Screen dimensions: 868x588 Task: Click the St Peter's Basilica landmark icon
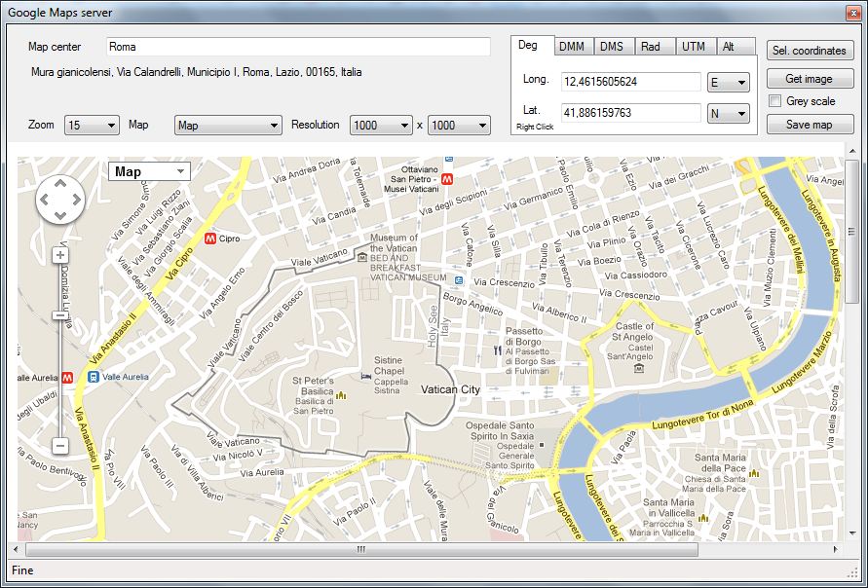click(x=340, y=395)
